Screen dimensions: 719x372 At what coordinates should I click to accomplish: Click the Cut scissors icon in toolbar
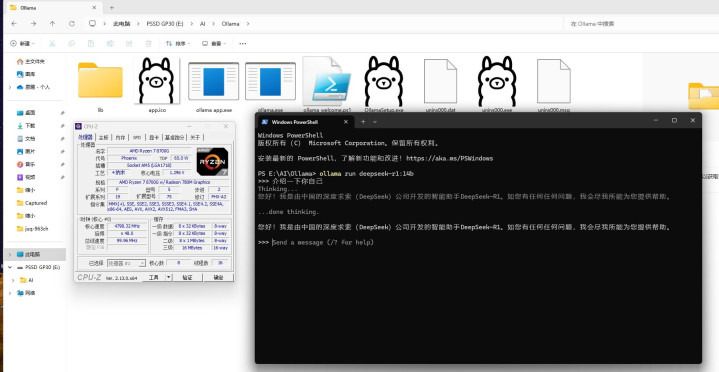(x=52, y=44)
